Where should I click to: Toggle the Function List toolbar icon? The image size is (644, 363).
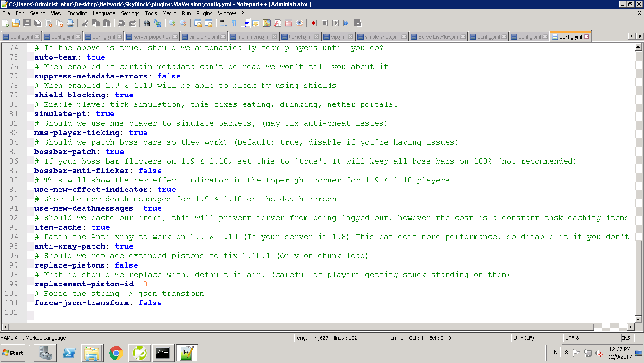pos(278,23)
